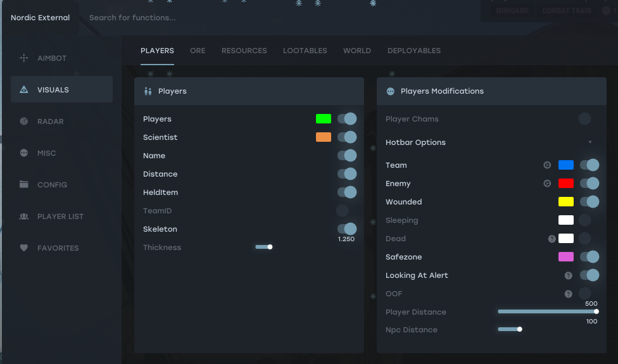618x364 pixels.
Task: Enable the Sleeping toggle
Action: click(x=584, y=220)
